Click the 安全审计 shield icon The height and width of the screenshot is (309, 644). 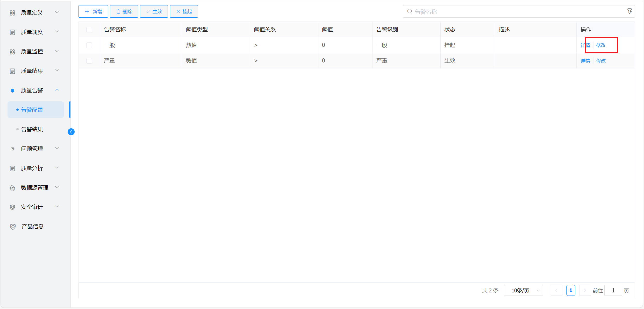[12, 207]
